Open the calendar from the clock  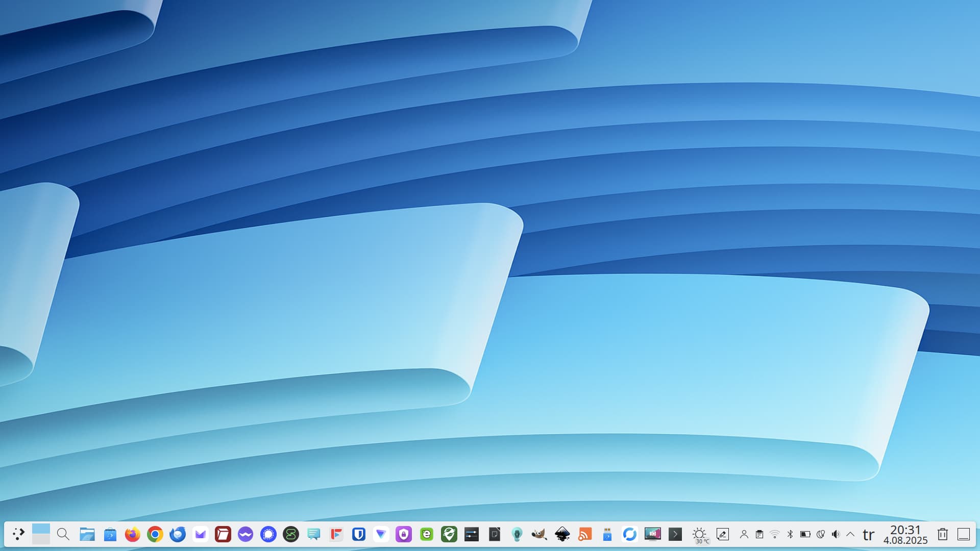tap(905, 535)
